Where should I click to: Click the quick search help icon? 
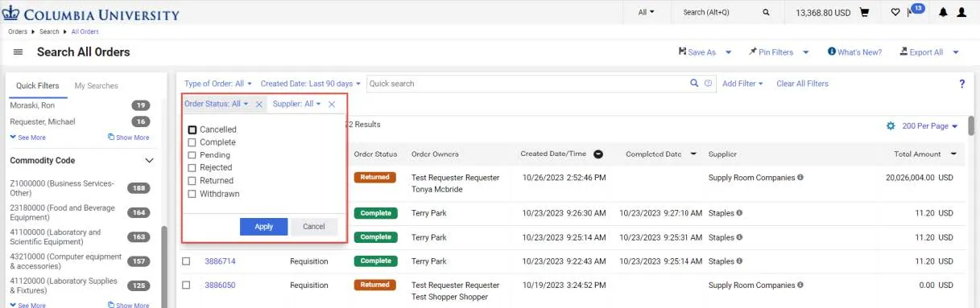[709, 84]
